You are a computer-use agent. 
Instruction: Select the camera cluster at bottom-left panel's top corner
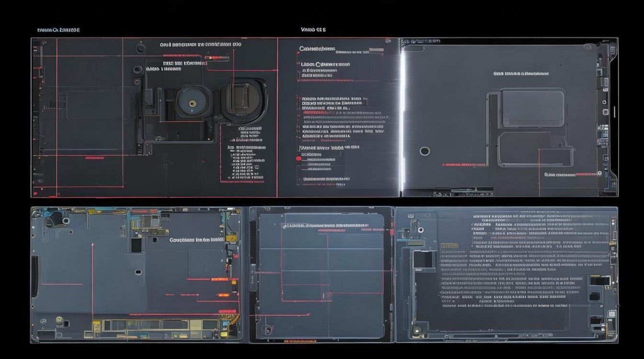click(55, 218)
